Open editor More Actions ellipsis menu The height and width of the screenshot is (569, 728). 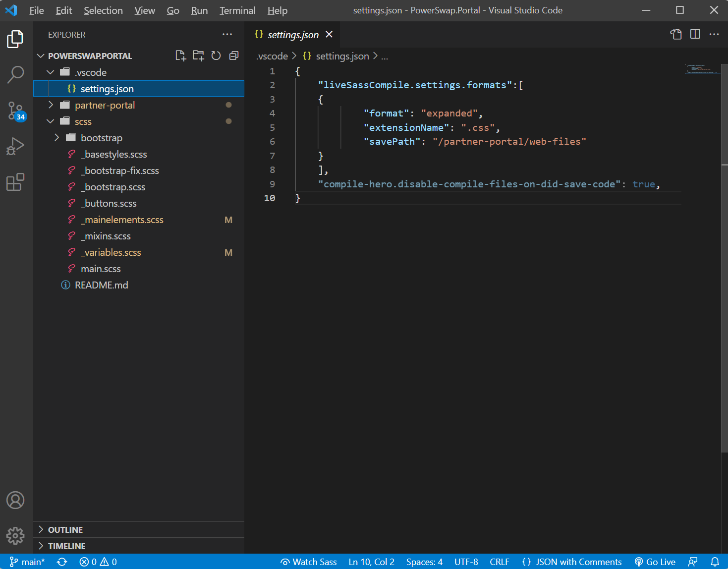[x=714, y=34]
